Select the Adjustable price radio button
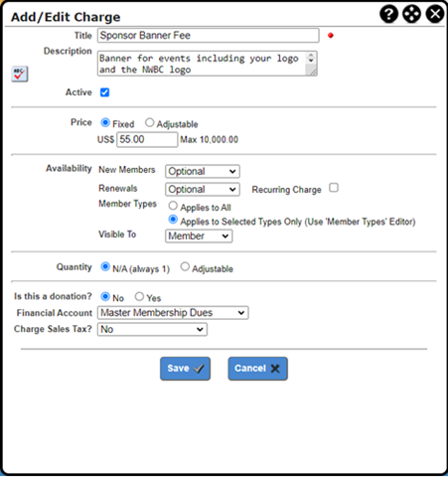 (150, 122)
